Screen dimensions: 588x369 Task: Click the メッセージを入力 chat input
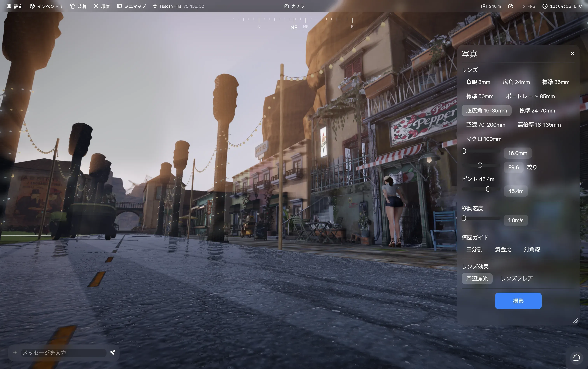pos(64,353)
